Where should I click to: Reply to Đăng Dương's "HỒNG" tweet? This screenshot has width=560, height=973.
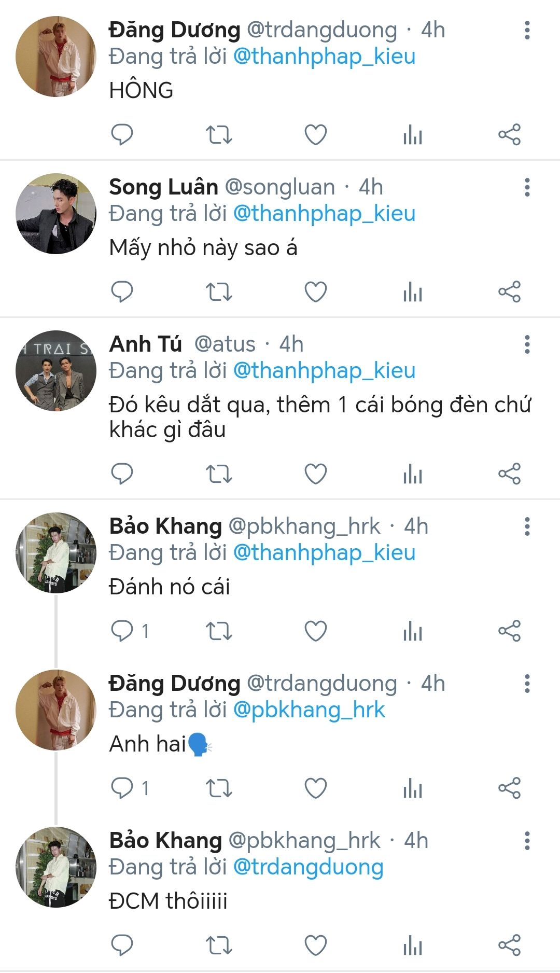[x=122, y=135]
